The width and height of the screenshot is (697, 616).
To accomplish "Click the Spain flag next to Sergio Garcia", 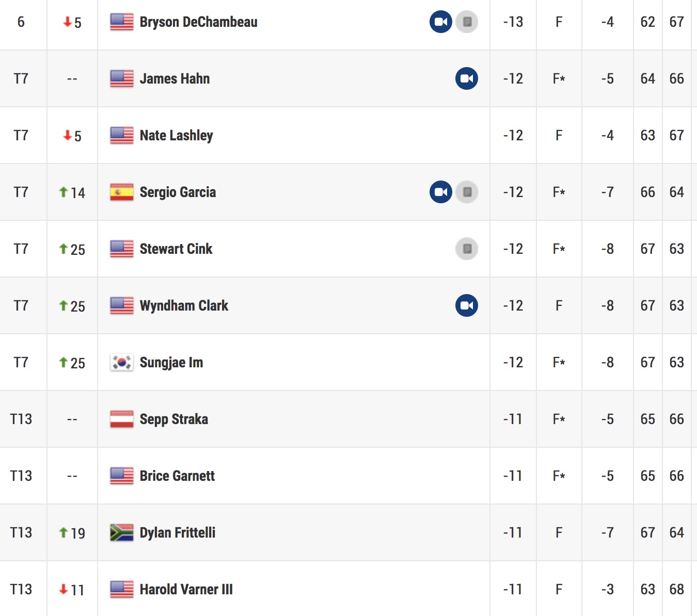I will (x=122, y=192).
